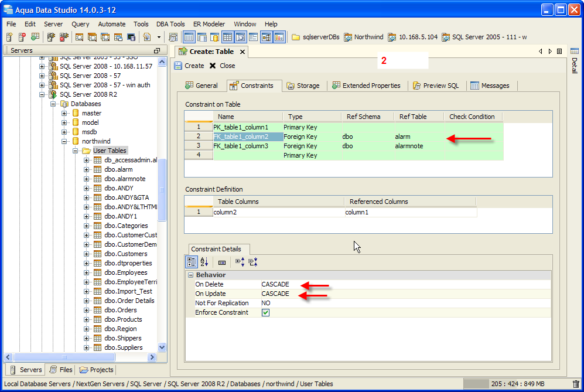Image resolution: width=584 pixels, height=392 pixels.
Task: Click the collapse all properties icon
Action: coord(253,262)
